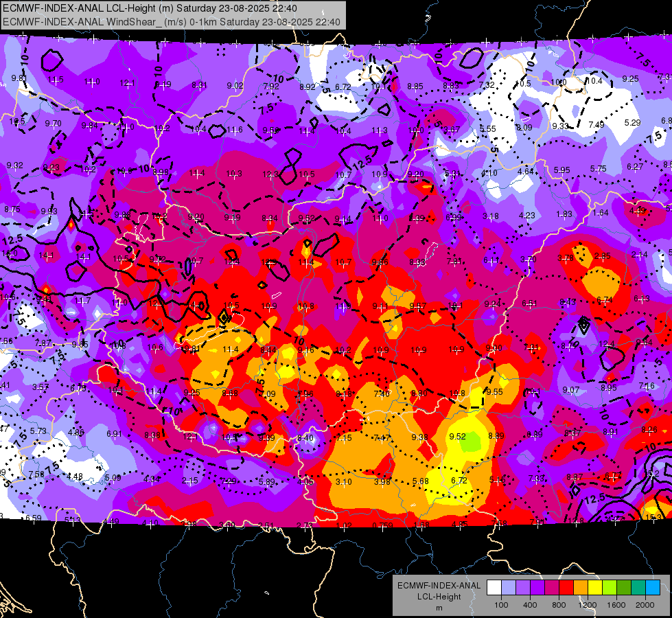The image size is (672, 618).
Task: Click the LCL-Height title line at top
Action: point(150,8)
